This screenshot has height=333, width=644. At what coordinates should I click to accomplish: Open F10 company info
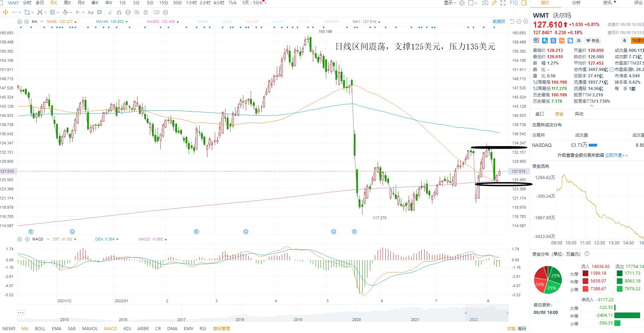[x=514, y=3]
